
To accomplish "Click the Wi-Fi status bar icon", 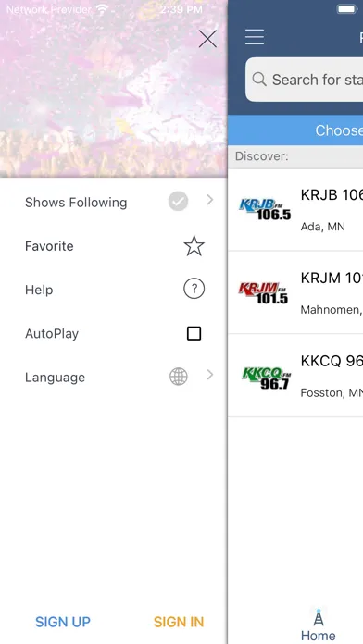I will tap(103, 9).
